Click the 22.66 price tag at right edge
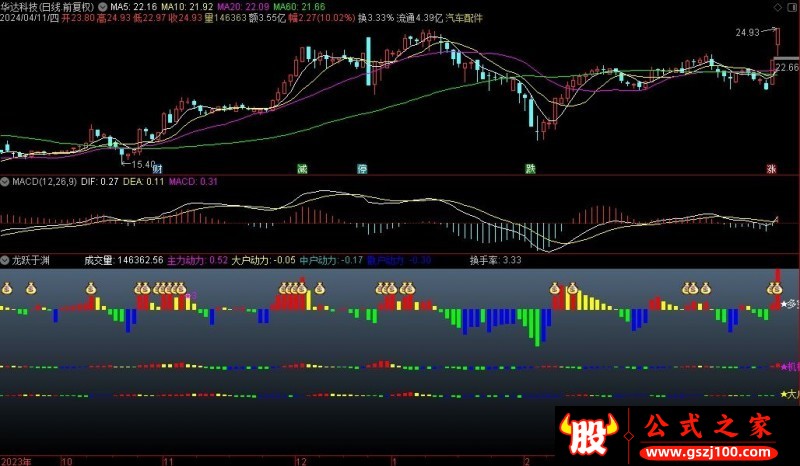Screen dimensions: 800x466 click(x=787, y=67)
